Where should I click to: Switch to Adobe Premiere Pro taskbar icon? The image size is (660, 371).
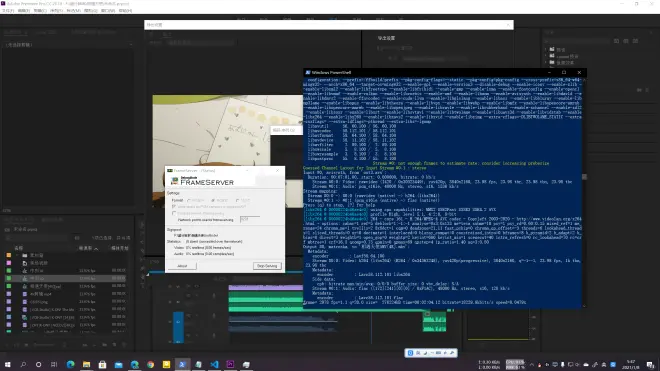coord(230,364)
